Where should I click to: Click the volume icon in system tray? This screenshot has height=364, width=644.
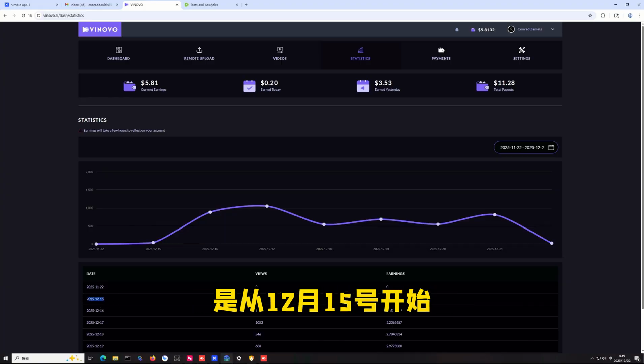tap(604, 358)
